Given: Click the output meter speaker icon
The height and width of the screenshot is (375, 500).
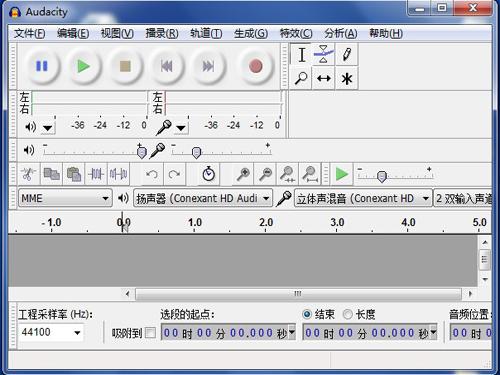Looking at the screenshot, I should 31,127.
